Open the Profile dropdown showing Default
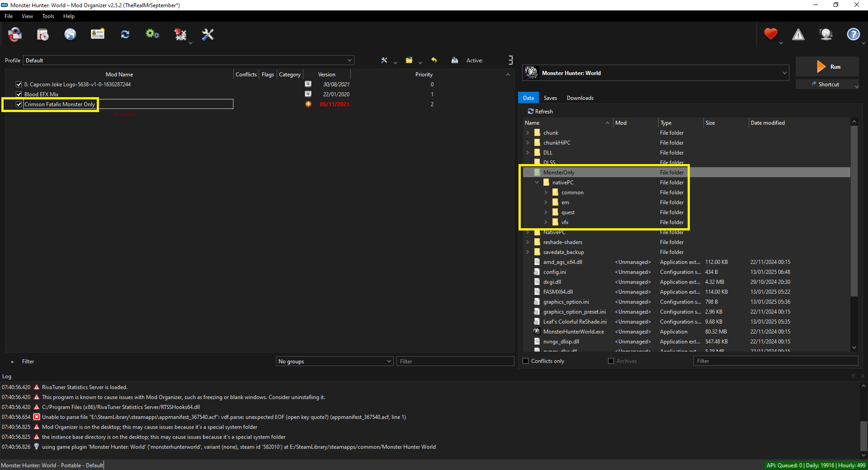The width and height of the screenshot is (868, 470). (189, 61)
